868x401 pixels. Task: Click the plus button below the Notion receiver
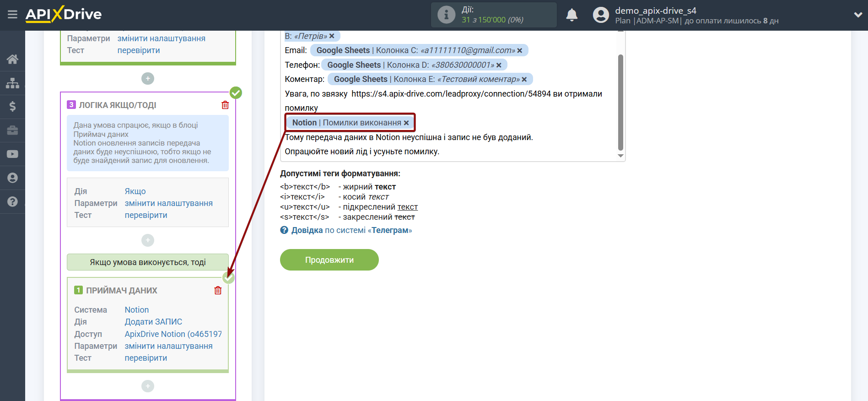click(x=148, y=386)
